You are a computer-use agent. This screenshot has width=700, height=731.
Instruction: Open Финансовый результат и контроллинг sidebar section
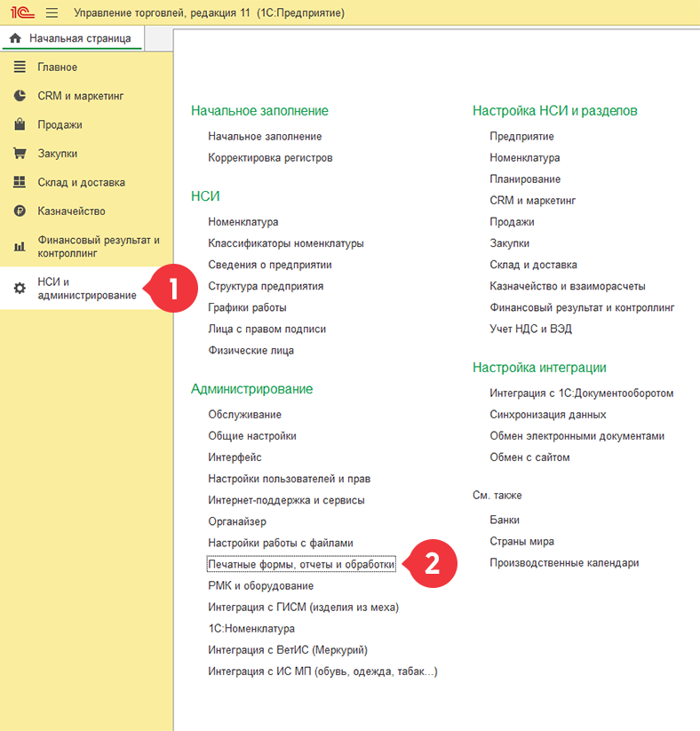[x=86, y=247]
